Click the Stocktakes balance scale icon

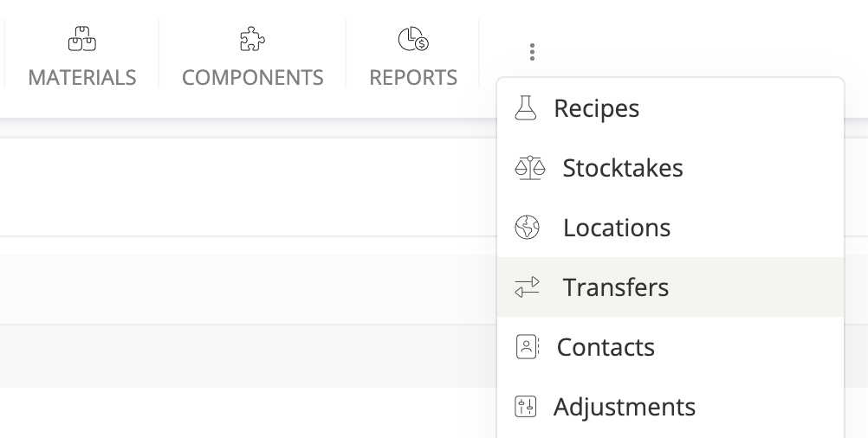click(529, 168)
